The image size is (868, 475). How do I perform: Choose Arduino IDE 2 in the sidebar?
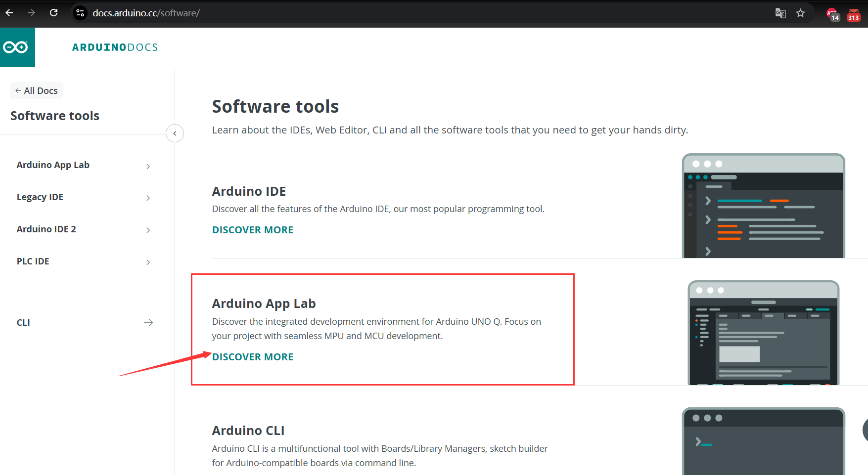tap(46, 229)
